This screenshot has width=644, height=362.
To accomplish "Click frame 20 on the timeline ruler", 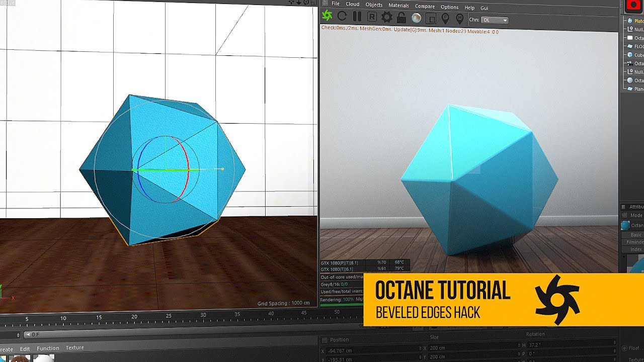I will (x=134, y=317).
